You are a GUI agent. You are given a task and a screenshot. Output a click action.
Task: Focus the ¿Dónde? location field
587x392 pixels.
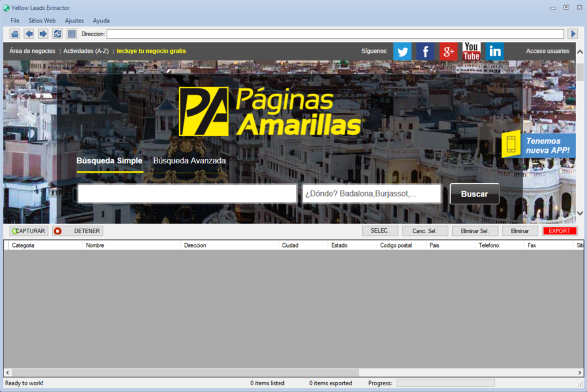coord(371,194)
